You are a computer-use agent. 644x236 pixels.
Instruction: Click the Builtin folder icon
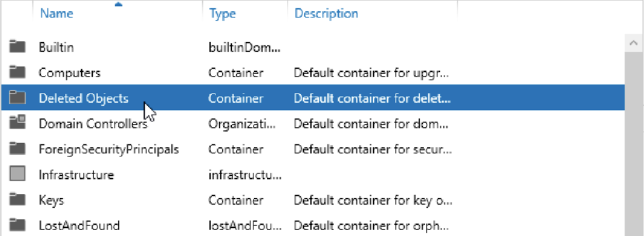pos(17,46)
